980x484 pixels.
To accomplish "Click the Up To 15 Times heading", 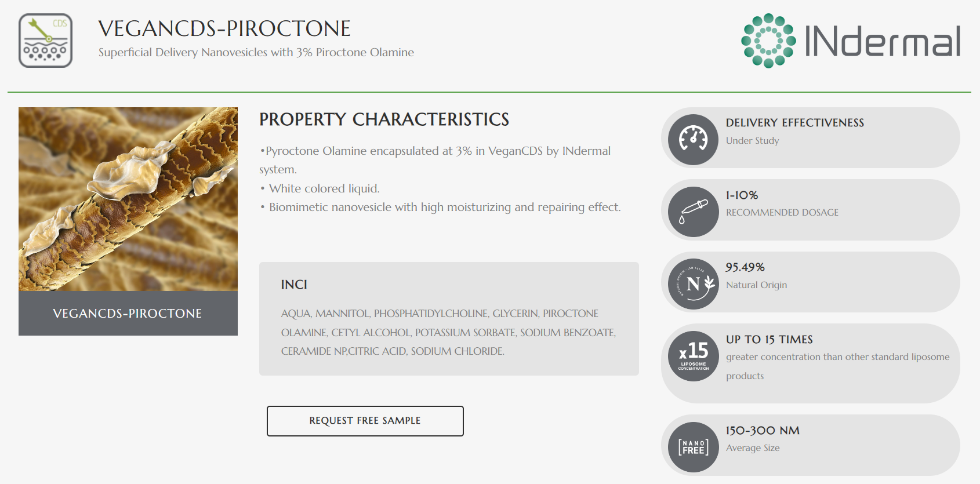I will tap(769, 340).
